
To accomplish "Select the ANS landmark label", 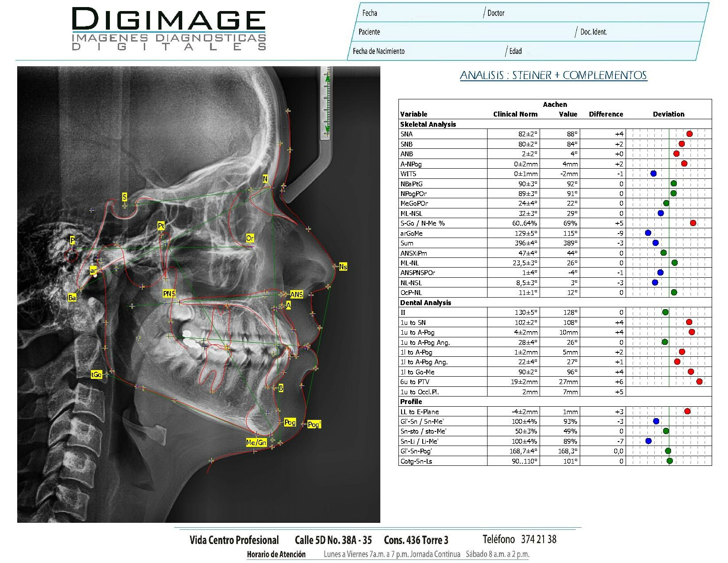I will [296, 295].
